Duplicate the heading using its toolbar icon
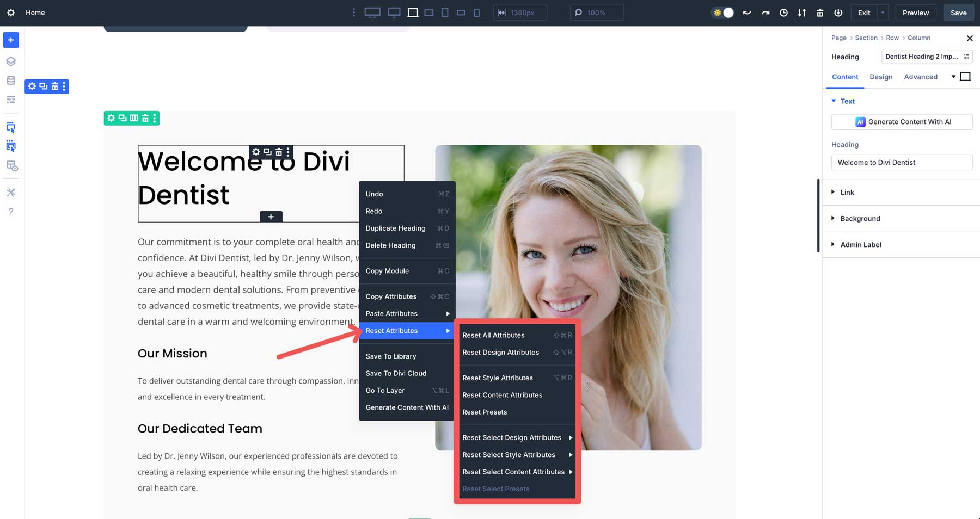 [266, 152]
